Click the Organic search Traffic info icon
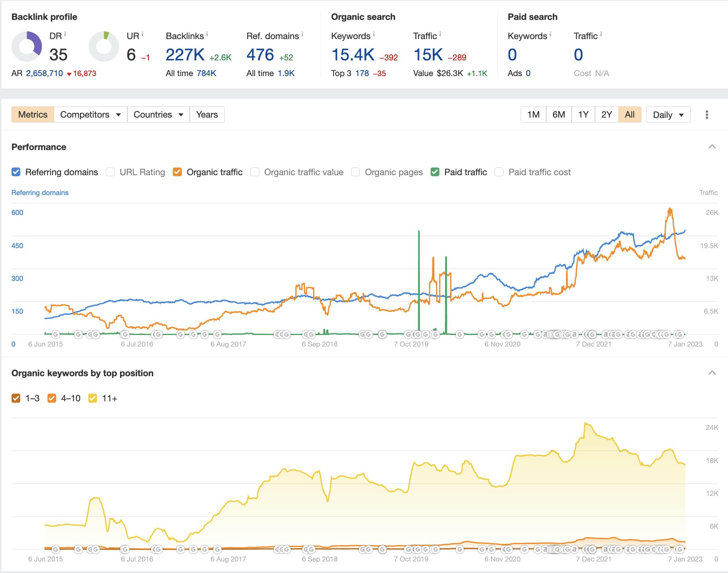Viewport: 728px width, 573px height. [440, 34]
